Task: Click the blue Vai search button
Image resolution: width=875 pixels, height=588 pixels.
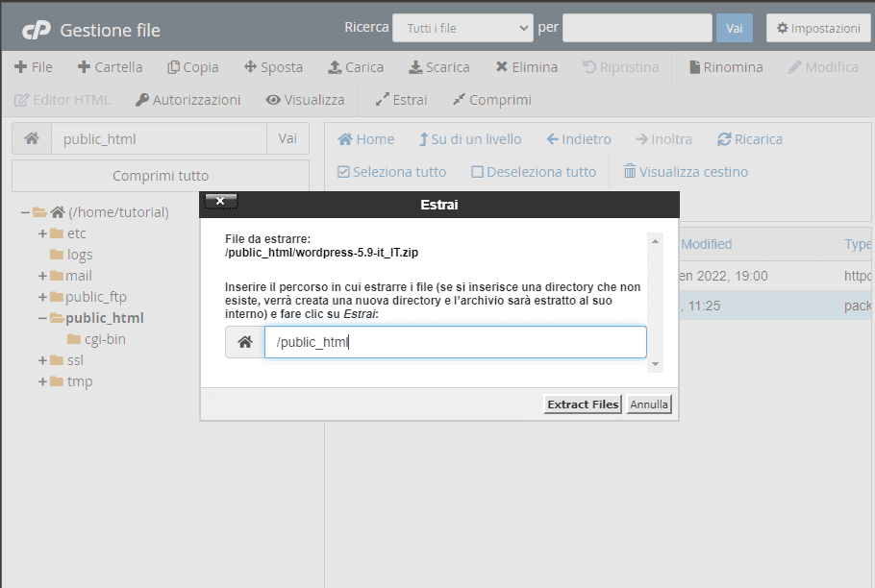Action: coord(735,28)
